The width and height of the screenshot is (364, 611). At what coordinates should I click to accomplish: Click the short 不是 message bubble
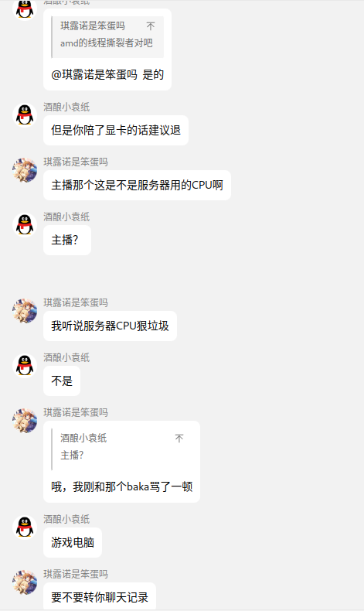(62, 381)
